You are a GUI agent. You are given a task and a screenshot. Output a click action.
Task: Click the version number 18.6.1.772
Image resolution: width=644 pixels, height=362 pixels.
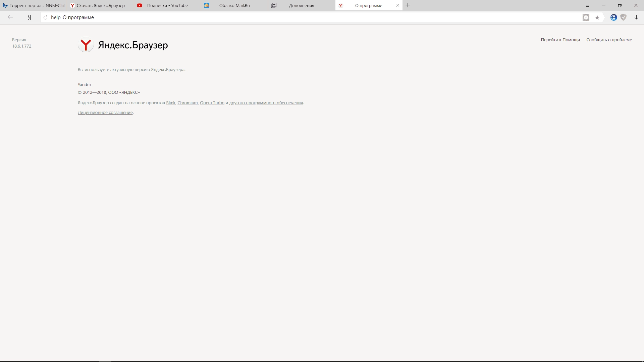(22, 46)
